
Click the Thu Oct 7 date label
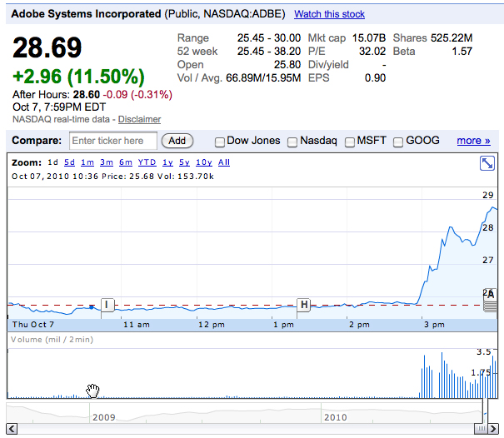click(33, 325)
